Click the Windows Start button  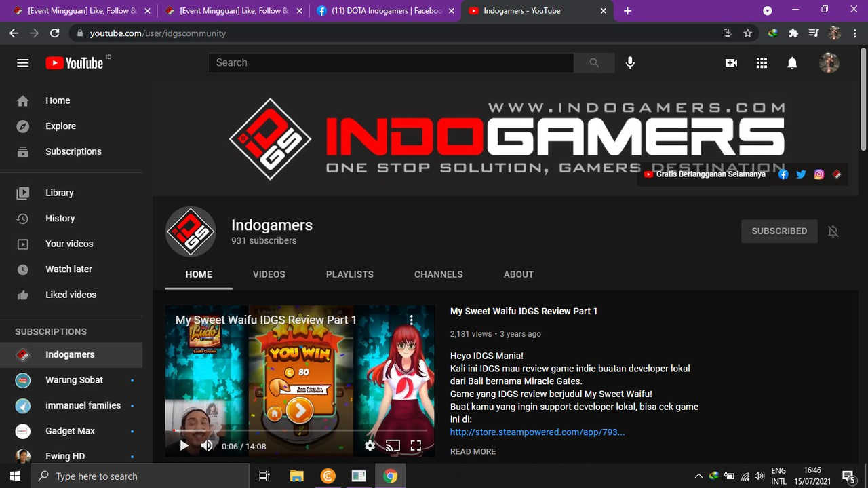[16, 476]
